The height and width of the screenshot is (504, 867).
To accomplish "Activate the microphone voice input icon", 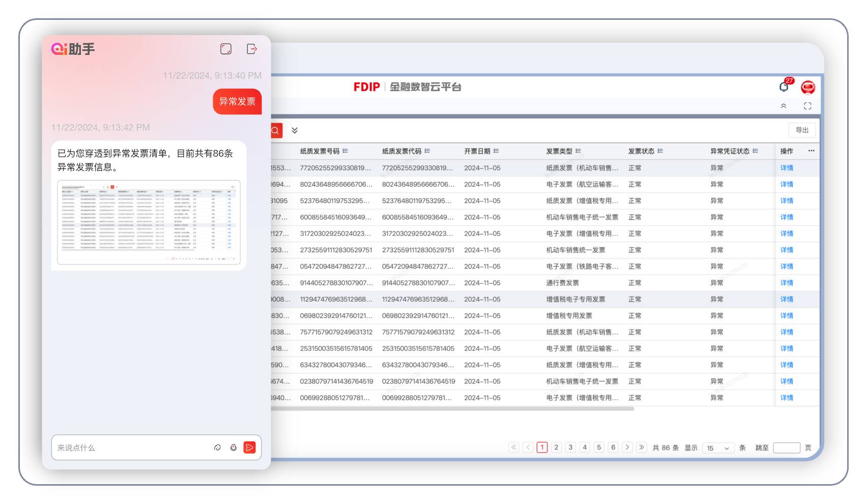I will [x=234, y=448].
